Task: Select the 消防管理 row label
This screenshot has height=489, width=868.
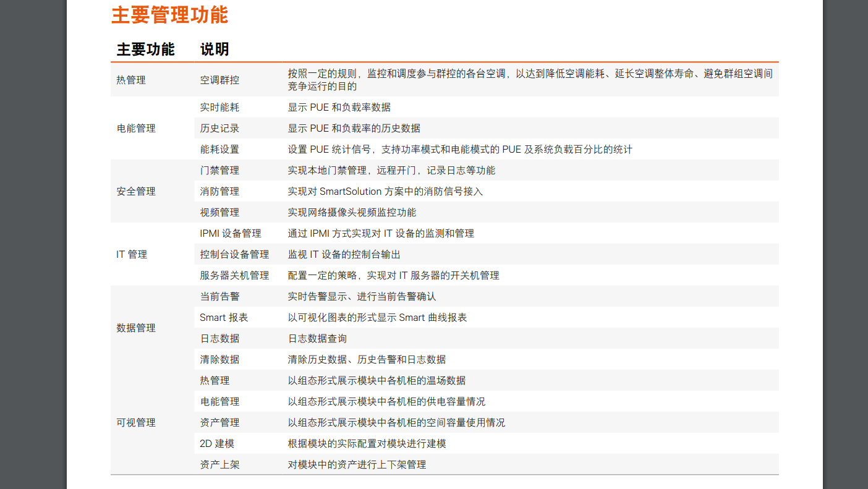Action: (219, 191)
